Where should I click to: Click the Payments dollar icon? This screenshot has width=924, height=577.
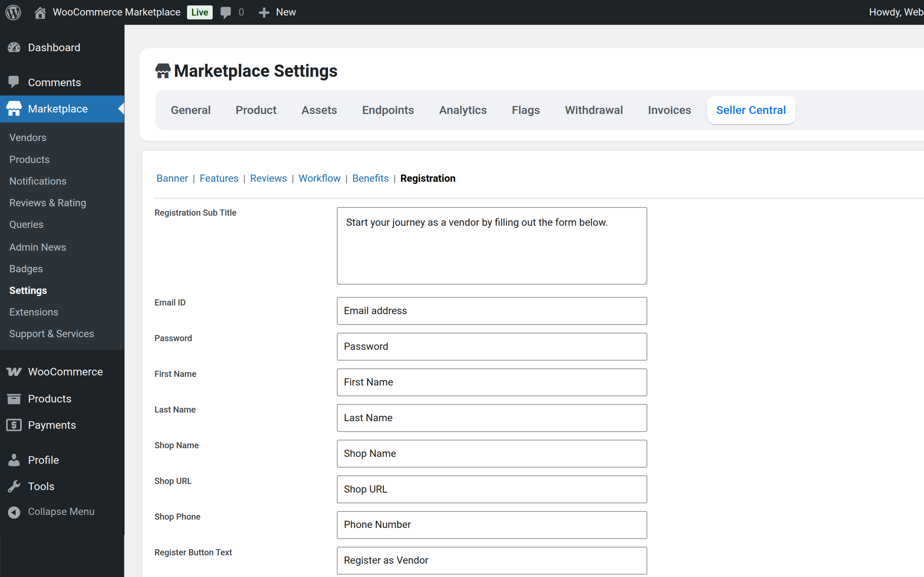click(14, 425)
